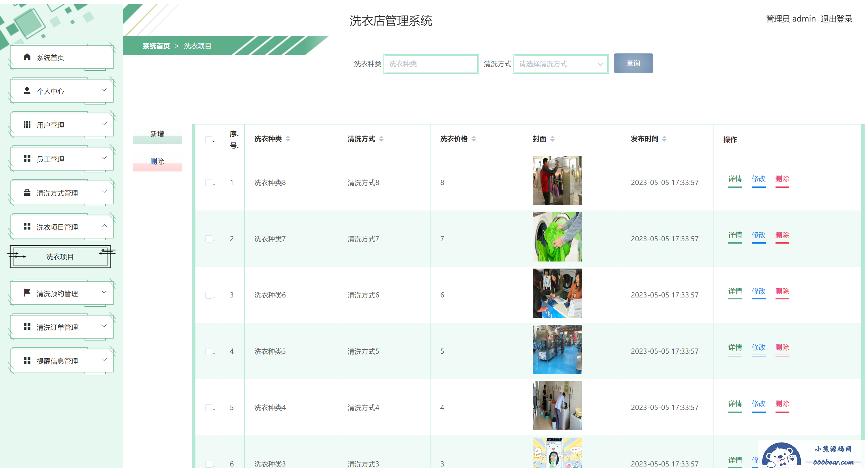The image size is (868, 468).
Task: Open 清洗预约管理 in the sidebar
Action: pyautogui.click(x=62, y=293)
